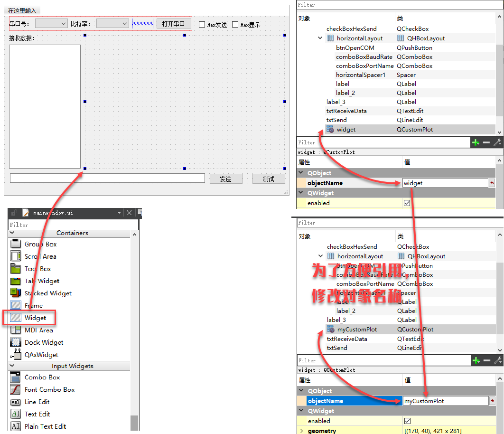Toggle the Hex显示 checkbox
Image resolution: width=504 pixels, height=434 pixels.
pos(235,25)
